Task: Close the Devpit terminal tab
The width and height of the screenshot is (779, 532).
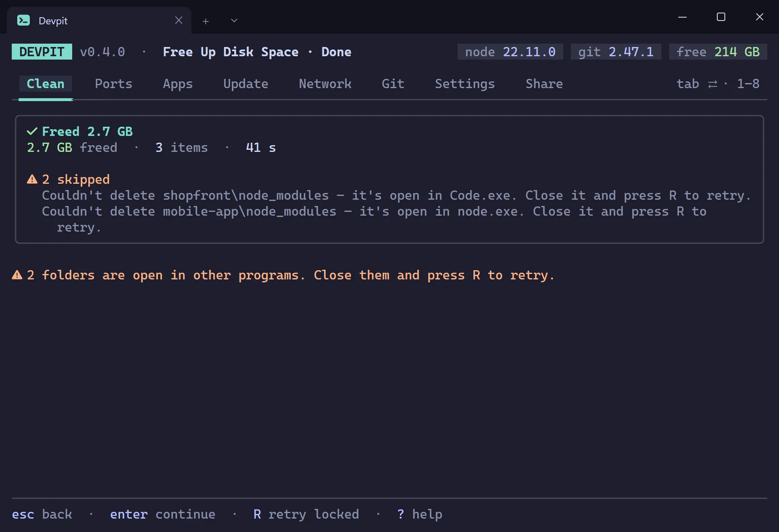Action: coord(179,20)
